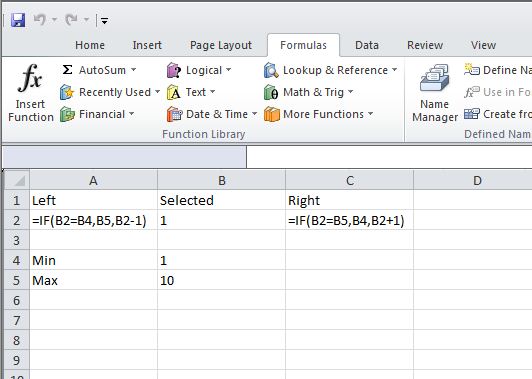Expand the Recently Used dropdown arrow

pyautogui.click(x=157, y=92)
